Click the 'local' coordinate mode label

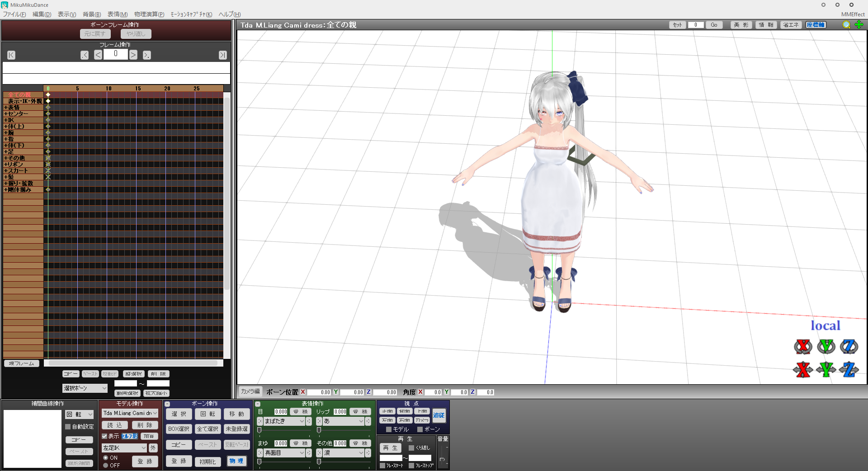825,325
